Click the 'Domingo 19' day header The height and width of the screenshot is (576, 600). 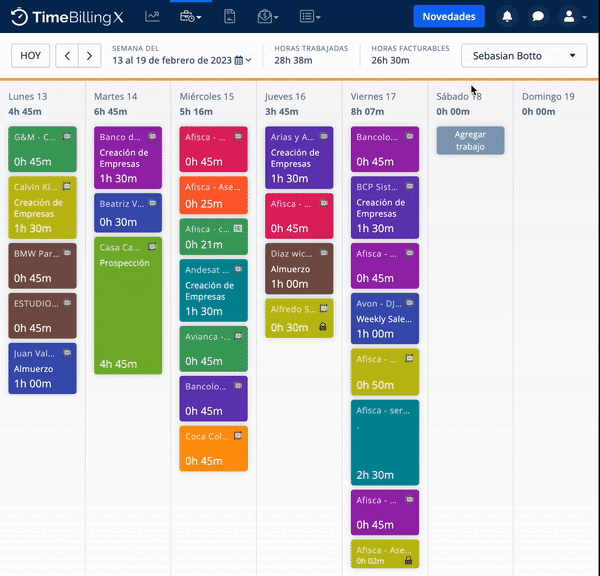(x=548, y=96)
